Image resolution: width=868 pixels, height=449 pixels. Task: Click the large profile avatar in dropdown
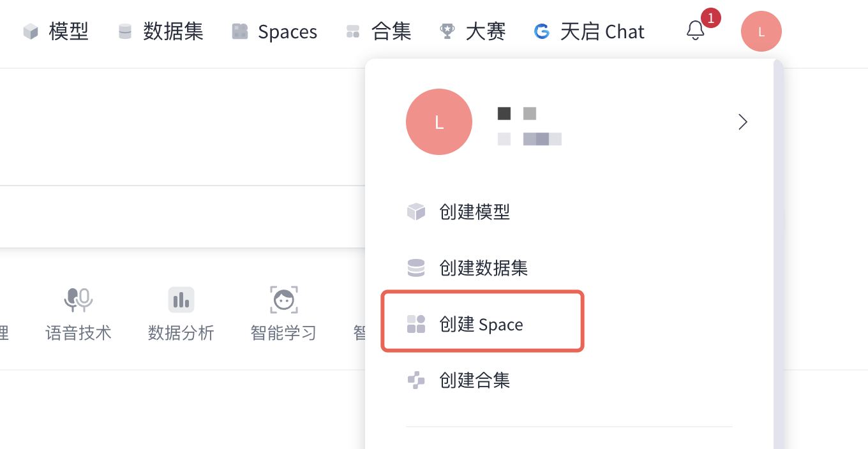click(439, 122)
